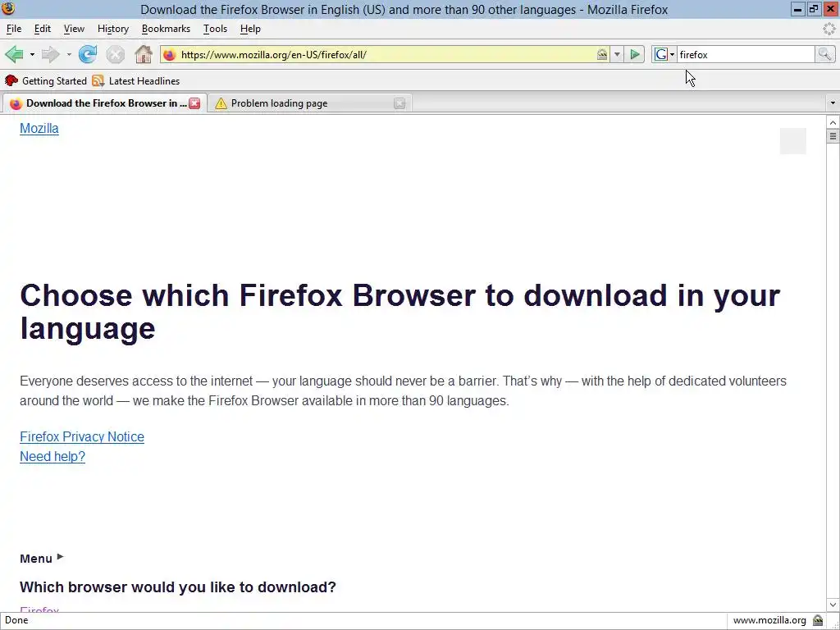Click the Need help? link
Screen dimensions: 840x630
pyautogui.click(x=52, y=456)
